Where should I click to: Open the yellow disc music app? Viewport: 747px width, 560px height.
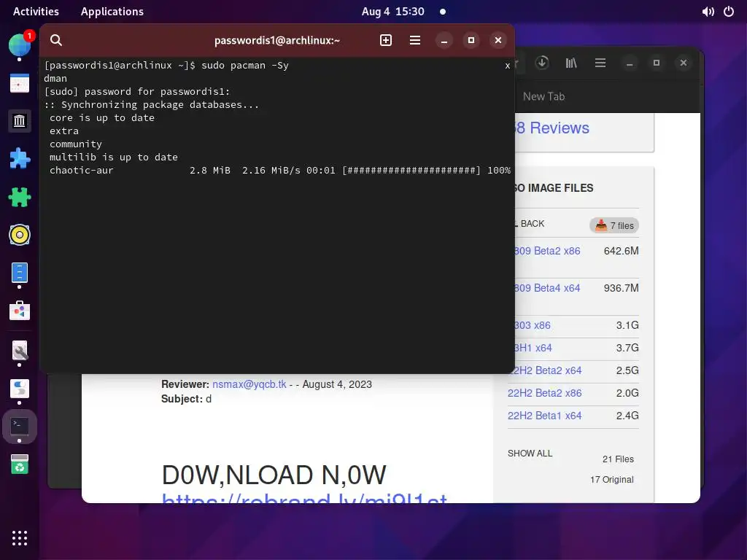(20, 235)
